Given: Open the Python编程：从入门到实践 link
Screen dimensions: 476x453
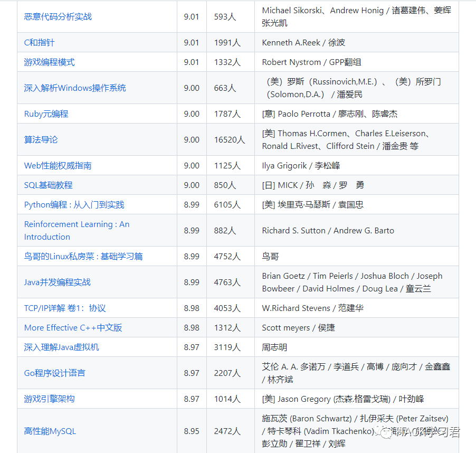Looking at the screenshot, I should coord(74,205).
